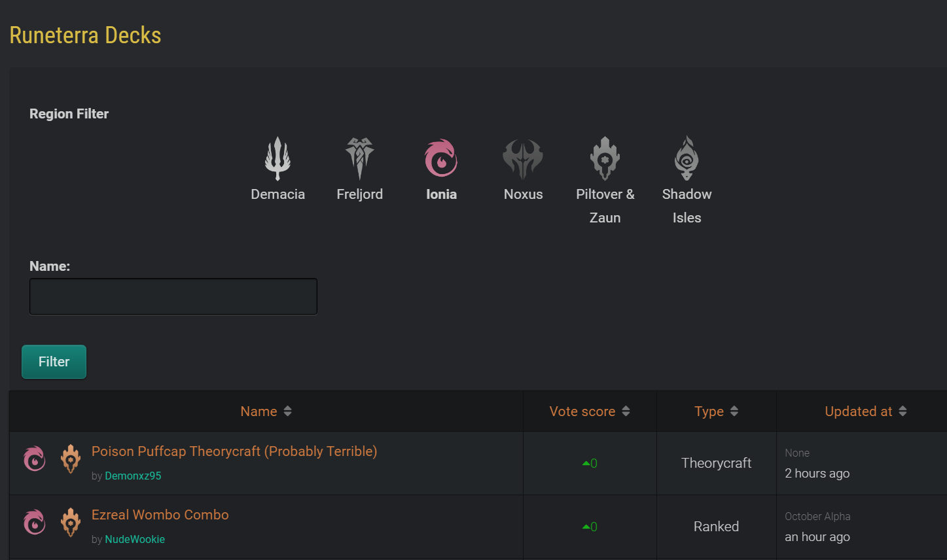Visit author NudeWookie's profile
The width and height of the screenshot is (947, 560).
click(x=135, y=540)
